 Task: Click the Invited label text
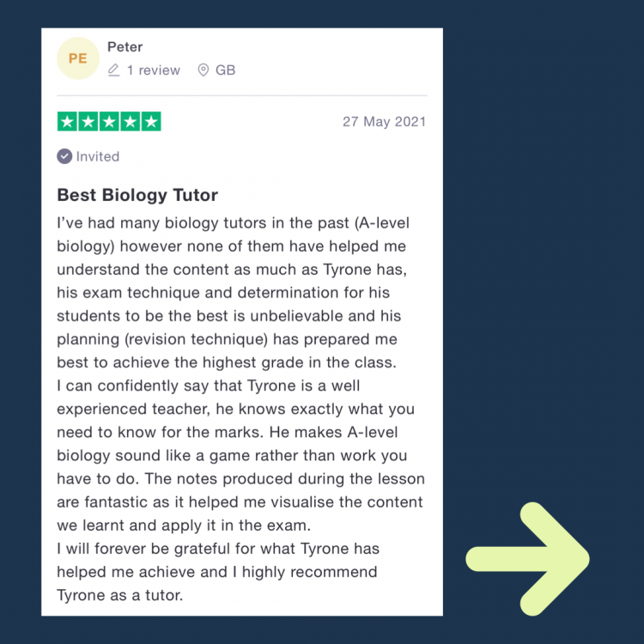tap(98, 156)
